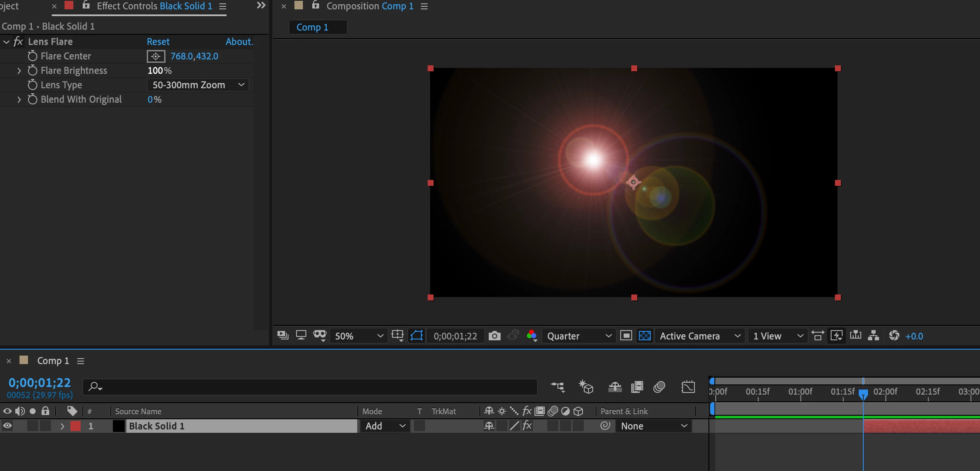980x471 pixels.
Task: Click the Reset link for Lens Flare
Action: [158, 42]
